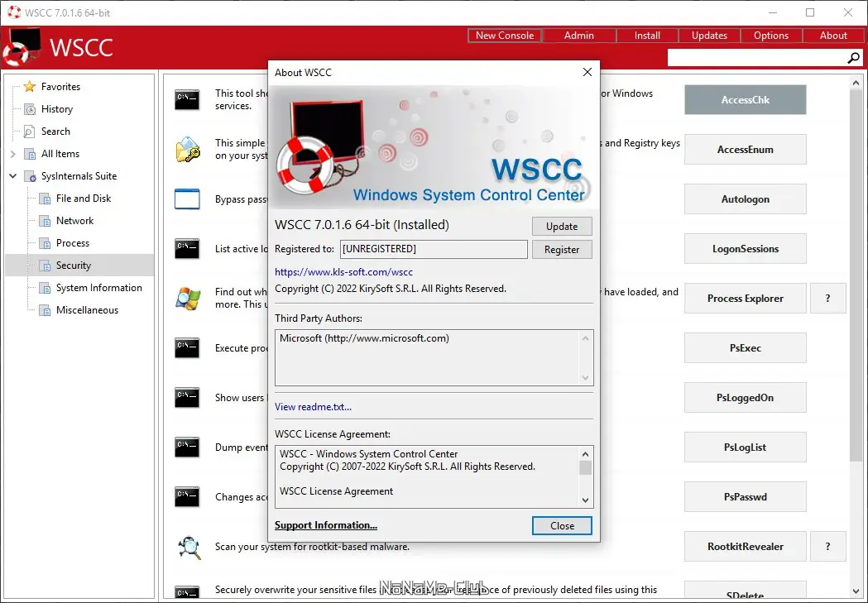Click RootkitRevealer magnifier icon

click(188, 547)
